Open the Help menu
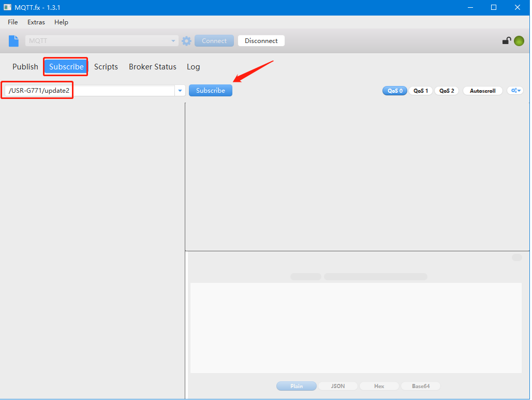Image resolution: width=532 pixels, height=400 pixels. [x=61, y=22]
